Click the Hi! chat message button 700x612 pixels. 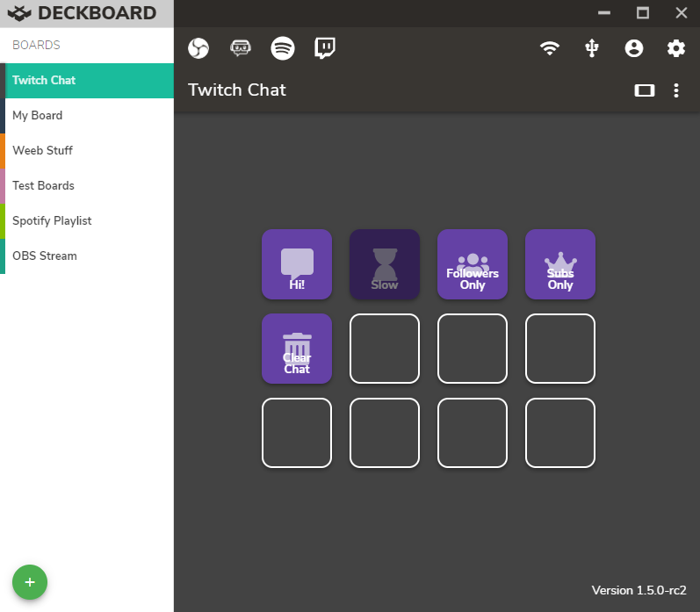[x=297, y=264]
